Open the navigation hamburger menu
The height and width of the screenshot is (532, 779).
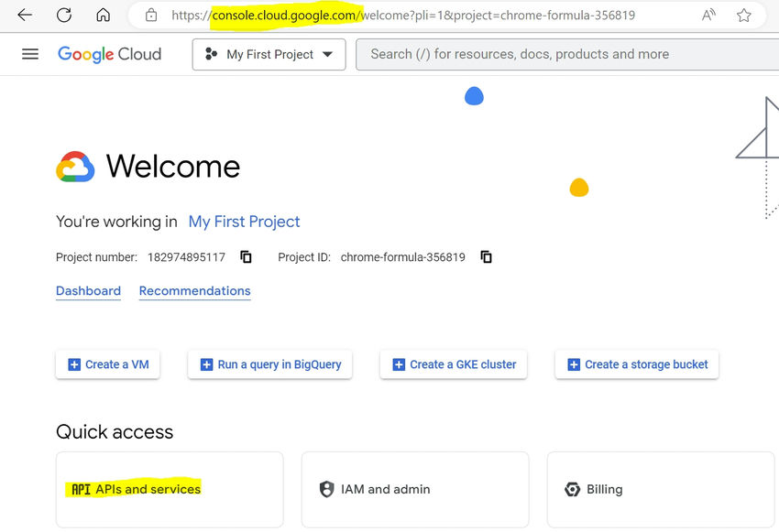coord(30,53)
